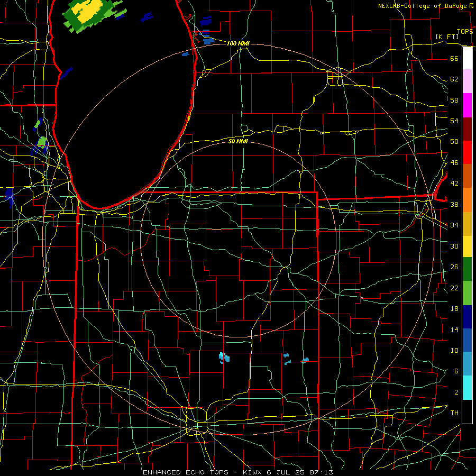The height and width of the screenshot is (476, 476).
Task: Click the bright yellow swatch in the color scale
Action: tap(467, 246)
